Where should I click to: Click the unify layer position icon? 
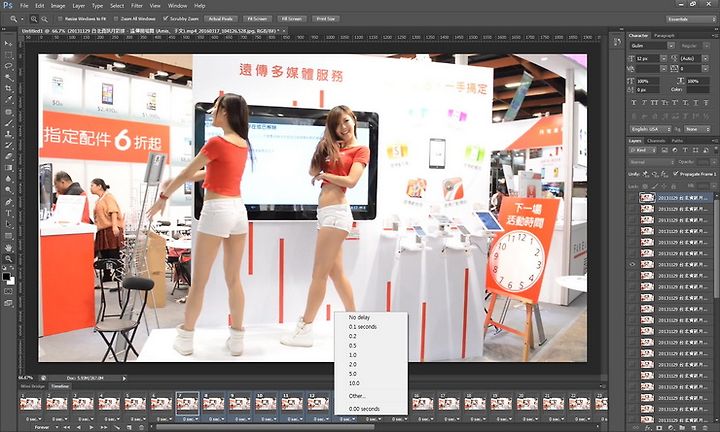click(646, 174)
